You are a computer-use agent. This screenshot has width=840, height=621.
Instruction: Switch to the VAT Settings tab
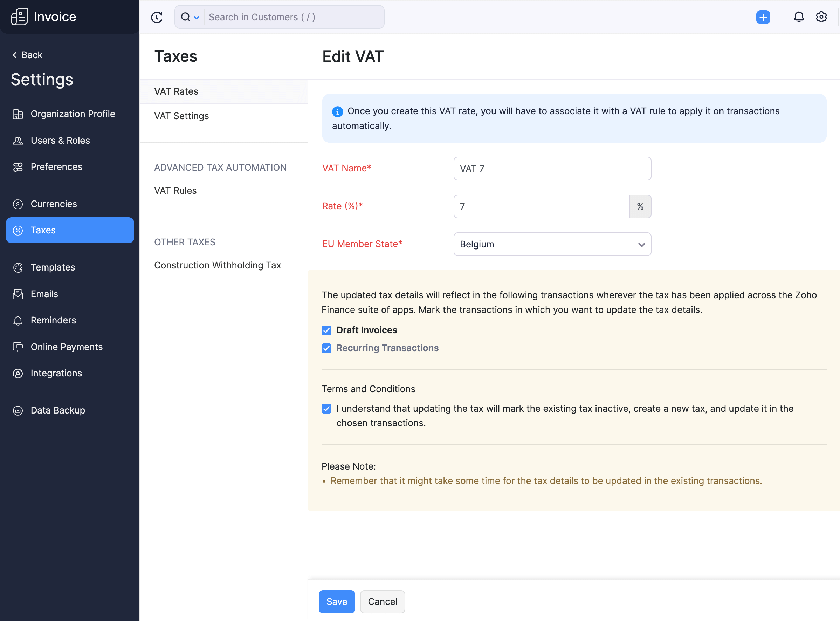click(x=181, y=116)
